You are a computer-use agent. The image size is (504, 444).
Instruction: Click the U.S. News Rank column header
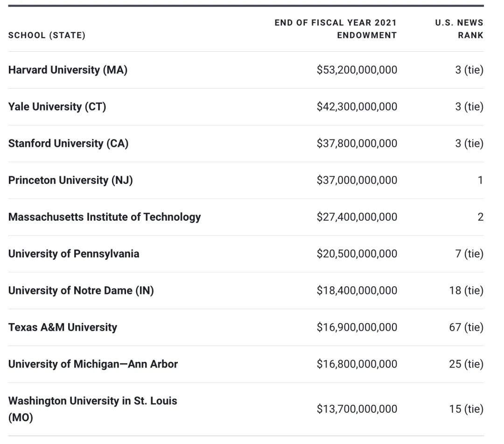459,29
